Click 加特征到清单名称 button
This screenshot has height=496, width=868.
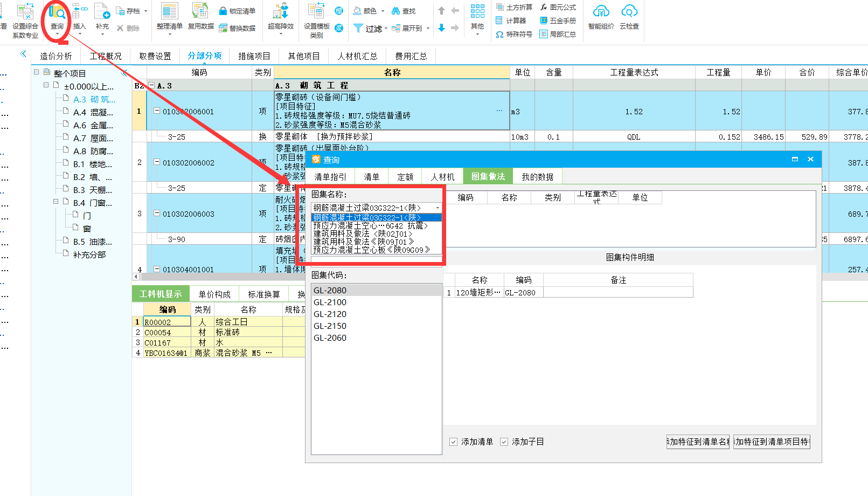698,442
